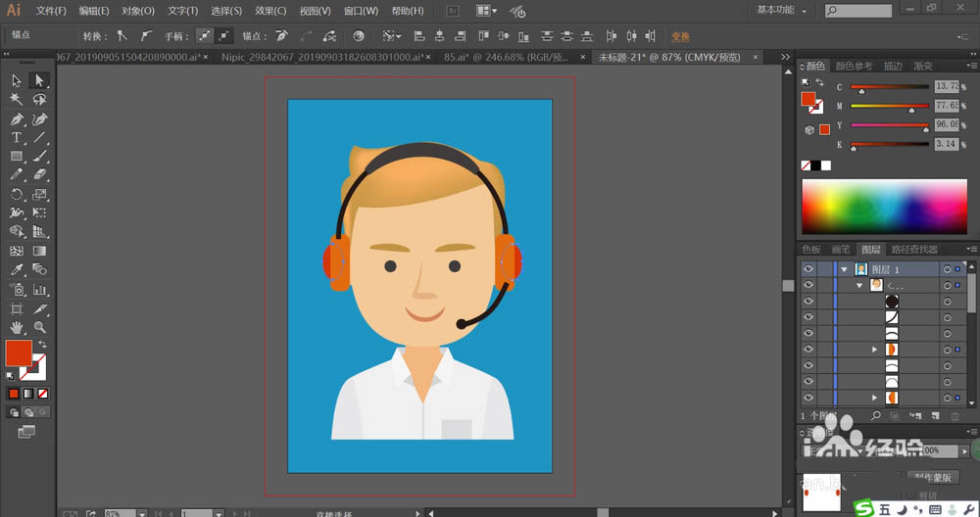Viewport: 980px width, 517px height.
Task: Switch to the 路径查找器 panel tab
Action: click(x=912, y=250)
